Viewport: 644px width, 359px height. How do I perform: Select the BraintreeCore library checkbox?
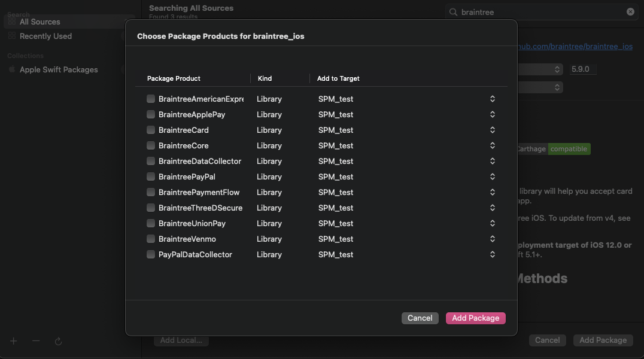click(x=151, y=146)
